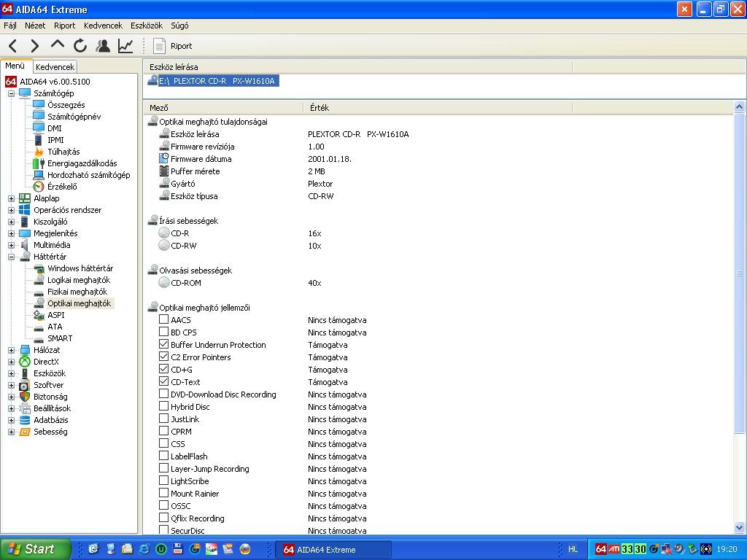Open the Energiagazdálkodás battery icon
The height and width of the screenshot is (560, 747).
(x=39, y=163)
